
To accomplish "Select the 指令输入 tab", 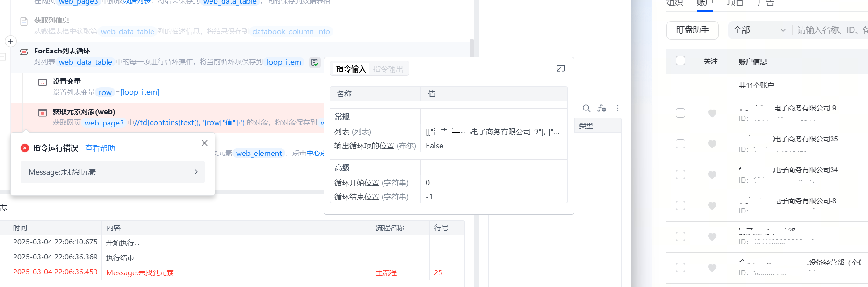I will (x=351, y=69).
